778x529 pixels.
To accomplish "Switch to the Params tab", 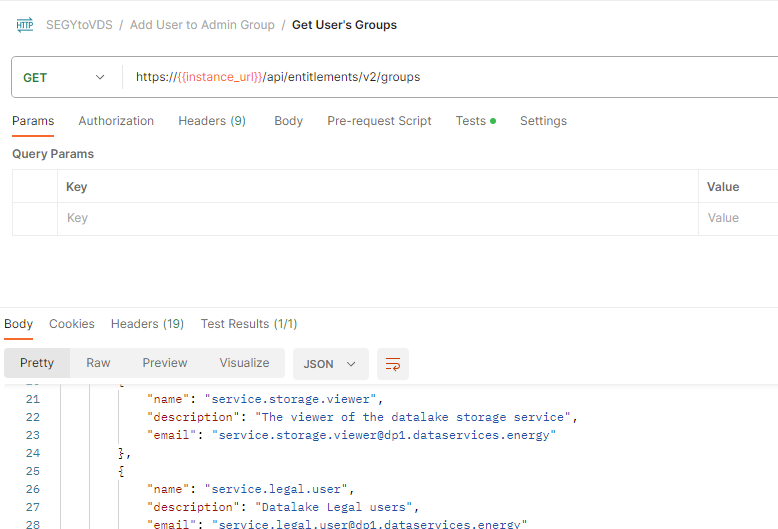I will point(33,121).
